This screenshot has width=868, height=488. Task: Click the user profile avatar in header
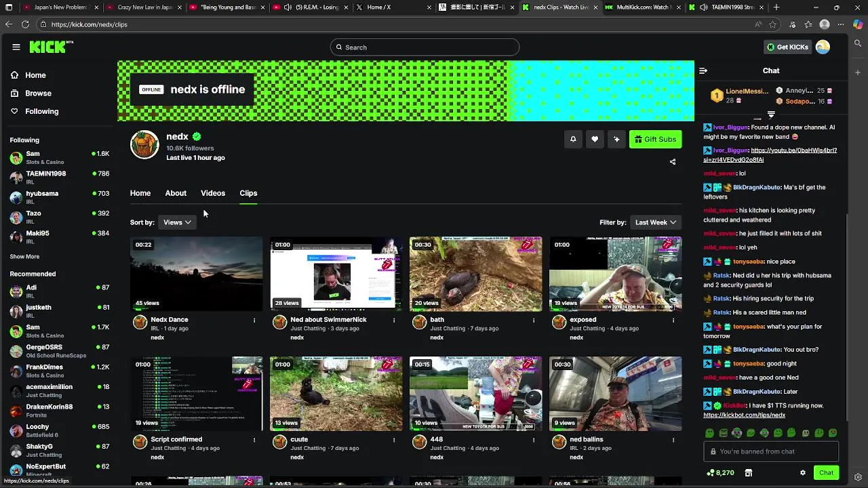[823, 47]
